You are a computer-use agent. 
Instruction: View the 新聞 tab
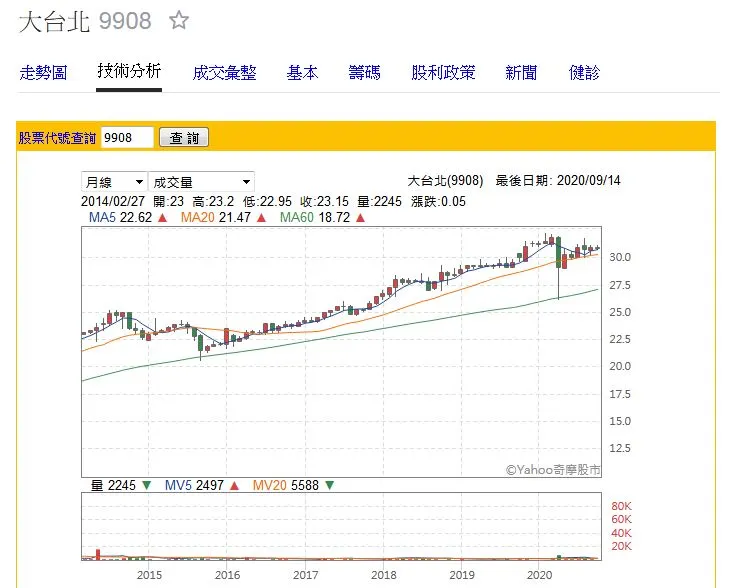point(521,73)
